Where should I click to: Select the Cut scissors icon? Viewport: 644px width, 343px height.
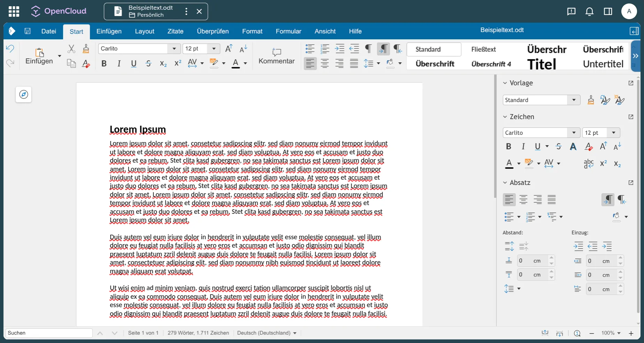click(x=71, y=48)
